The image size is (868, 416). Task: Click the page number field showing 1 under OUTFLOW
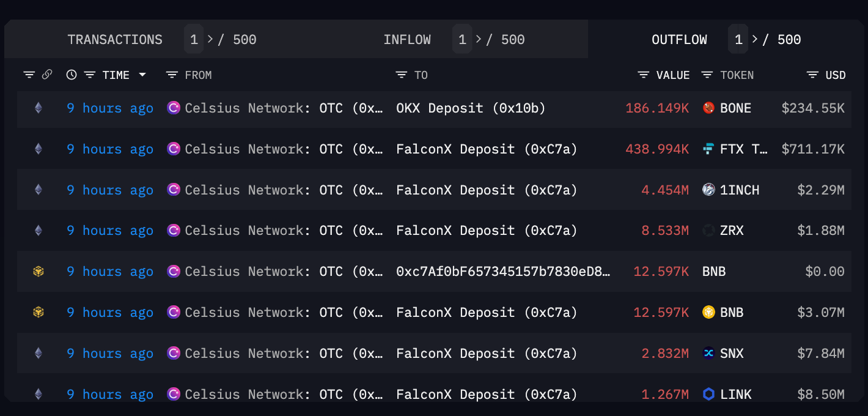(738, 39)
